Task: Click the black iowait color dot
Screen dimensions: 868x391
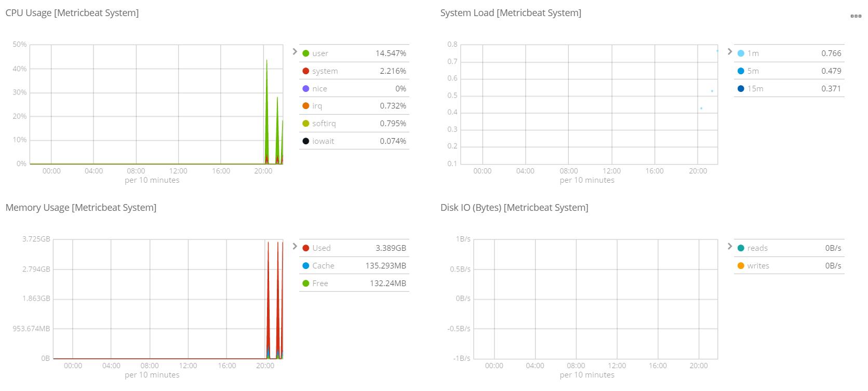Action: 305,141
